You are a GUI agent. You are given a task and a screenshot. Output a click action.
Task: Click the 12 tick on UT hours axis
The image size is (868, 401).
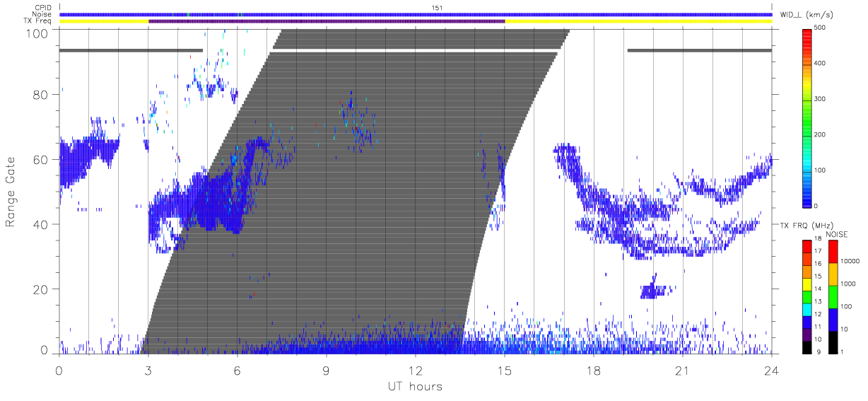click(x=416, y=370)
